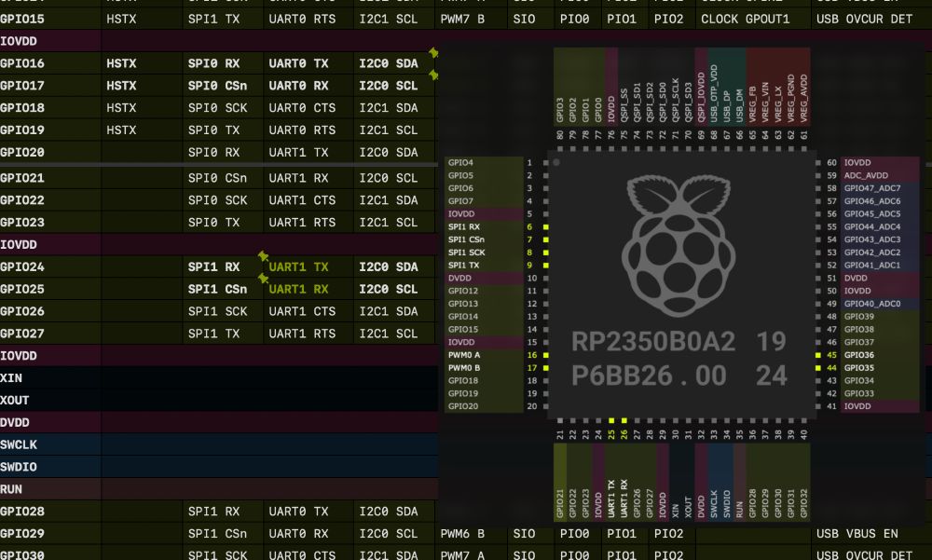Select PWM6 B in the GPIO29 row

pyautogui.click(x=462, y=534)
